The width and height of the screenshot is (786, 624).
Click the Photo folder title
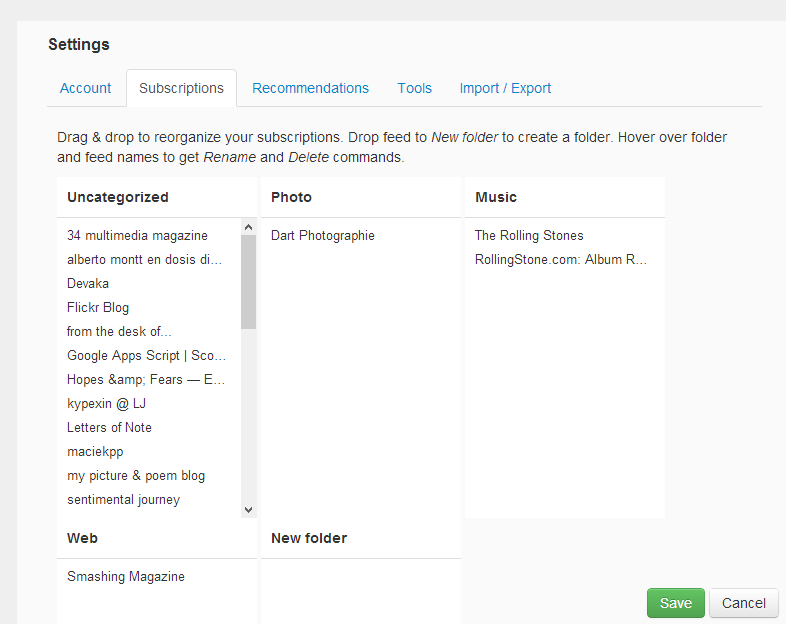coord(291,197)
